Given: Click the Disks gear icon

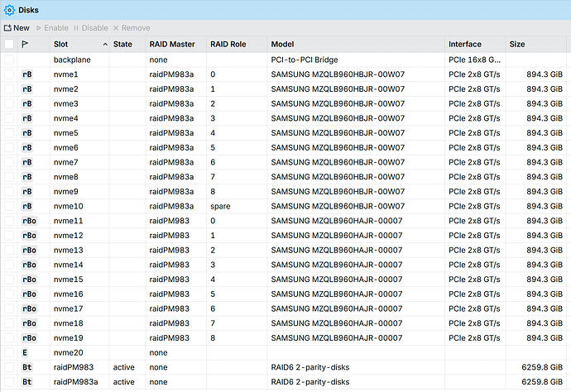Looking at the screenshot, I should (x=9, y=10).
